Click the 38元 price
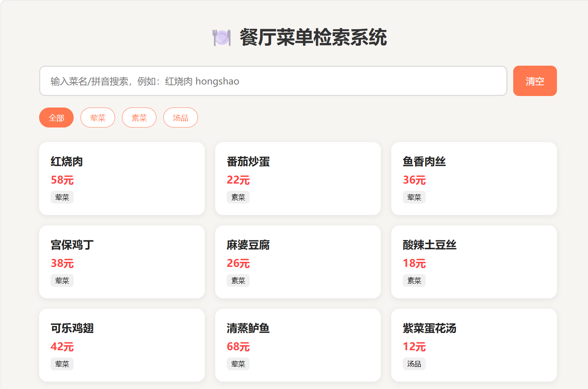Viewport: 588px width, 389px height. pos(62,263)
